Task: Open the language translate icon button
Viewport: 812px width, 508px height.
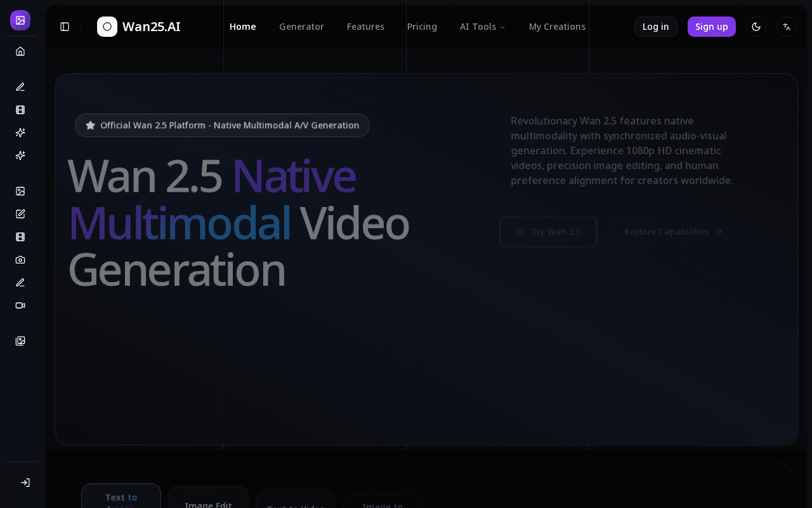Action: (x=787, y=27)
